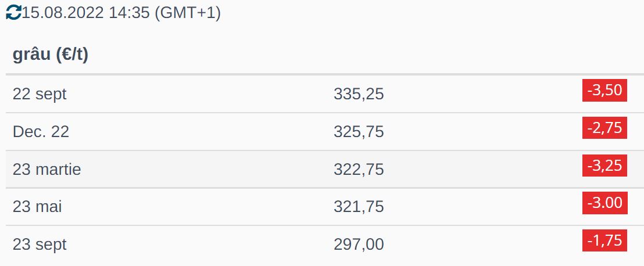644x266 pixels.
Task: Click the red -3,50 change badge
Action: 604,91
